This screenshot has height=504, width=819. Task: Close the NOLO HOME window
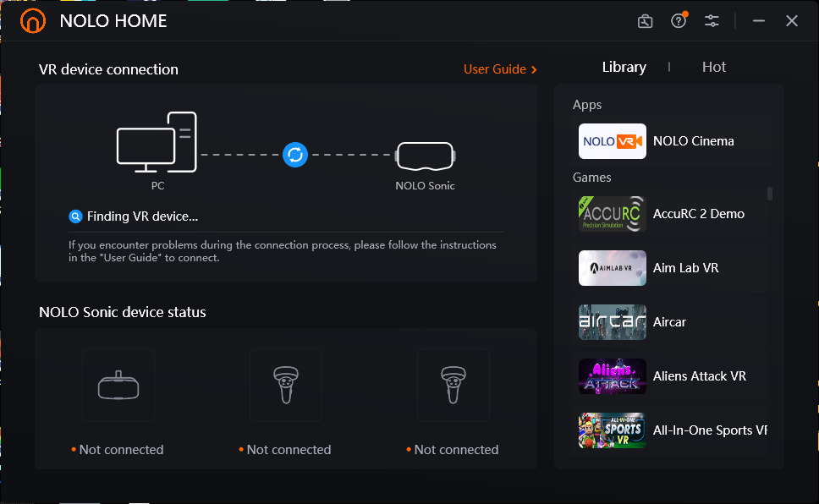(x=792, y=21)
